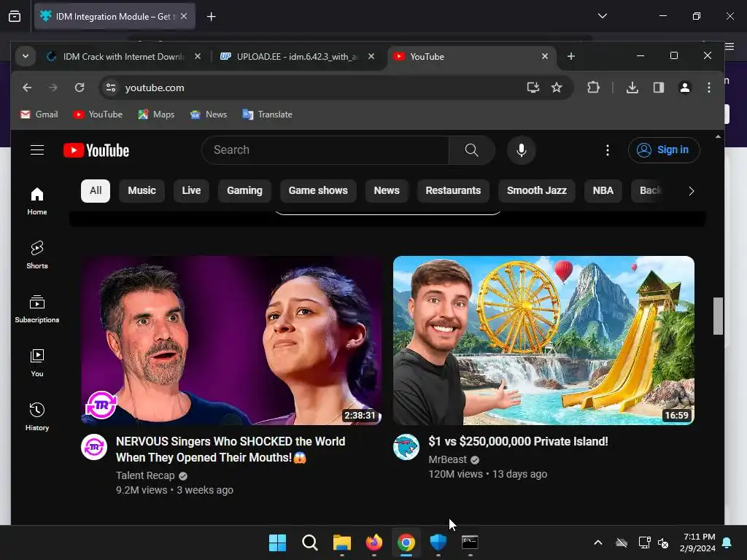This screenshot has height=560, width=747.
Task: Filter by Smooth Jazz chip
Action: 536,190
